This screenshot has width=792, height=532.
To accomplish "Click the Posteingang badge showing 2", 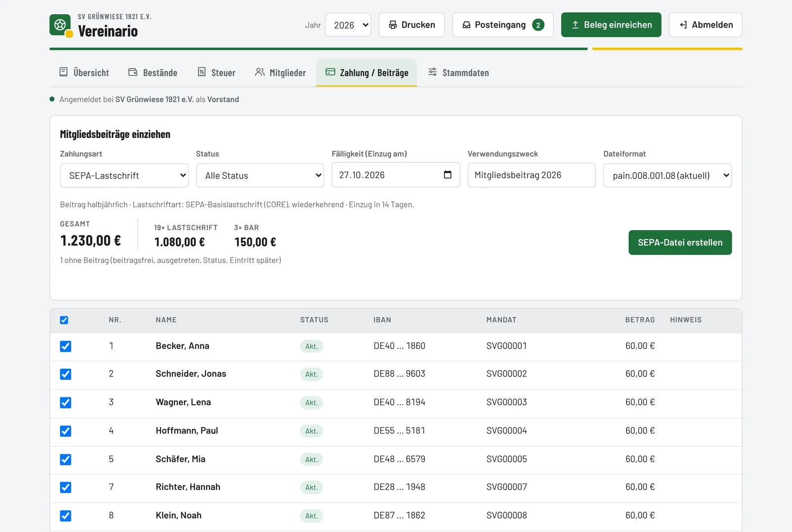I will 538,25.
